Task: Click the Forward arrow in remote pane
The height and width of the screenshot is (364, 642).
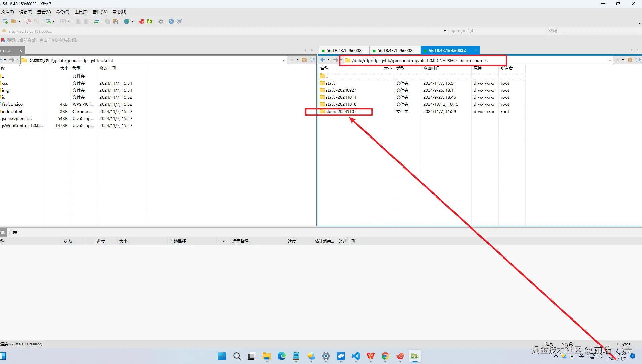Action: (335, 60)
